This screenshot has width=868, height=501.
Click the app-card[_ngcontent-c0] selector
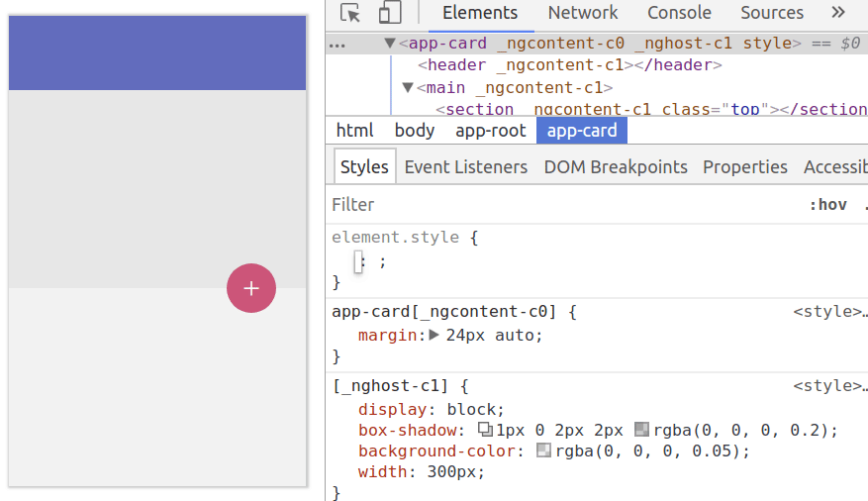[444, 312]
